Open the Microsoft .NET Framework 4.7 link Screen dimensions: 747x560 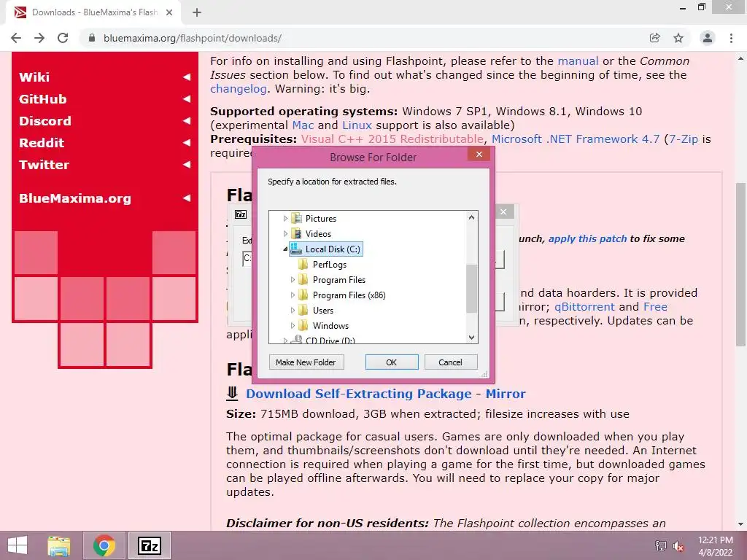(576, 139)
